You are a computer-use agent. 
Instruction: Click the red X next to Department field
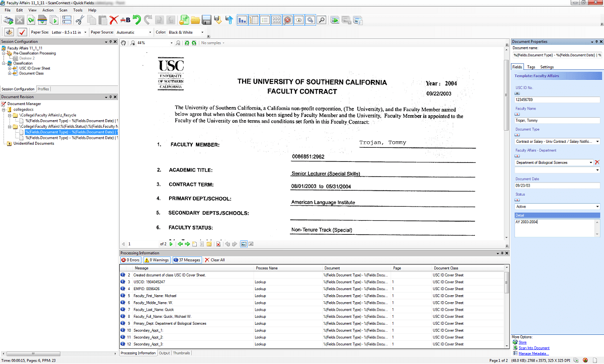597,162
